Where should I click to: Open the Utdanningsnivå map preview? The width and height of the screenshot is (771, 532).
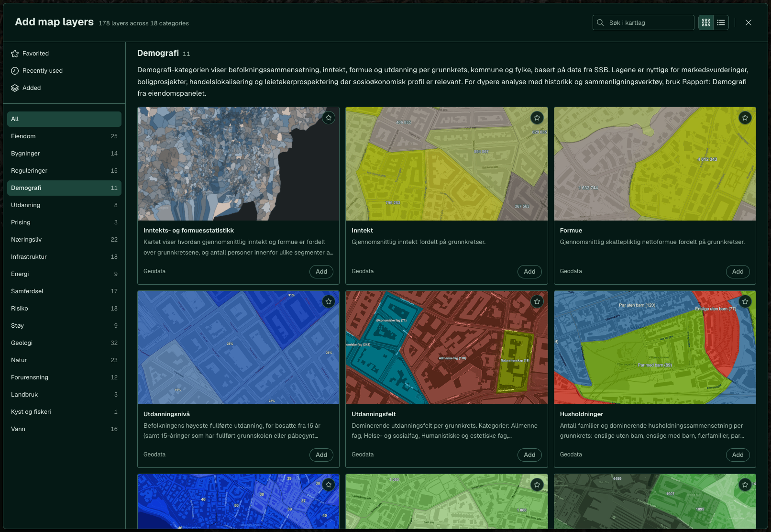pyautogui.click(x=238, y=347)
